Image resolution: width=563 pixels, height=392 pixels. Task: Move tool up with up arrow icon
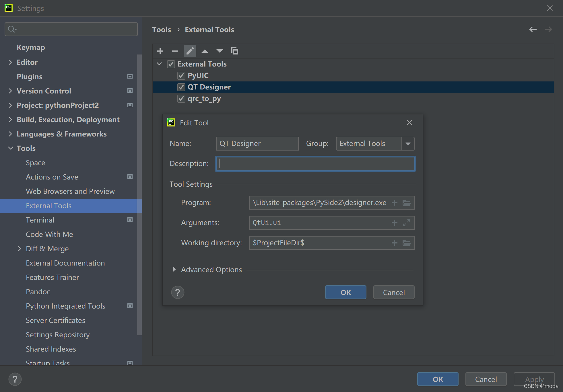click(205, 51)
